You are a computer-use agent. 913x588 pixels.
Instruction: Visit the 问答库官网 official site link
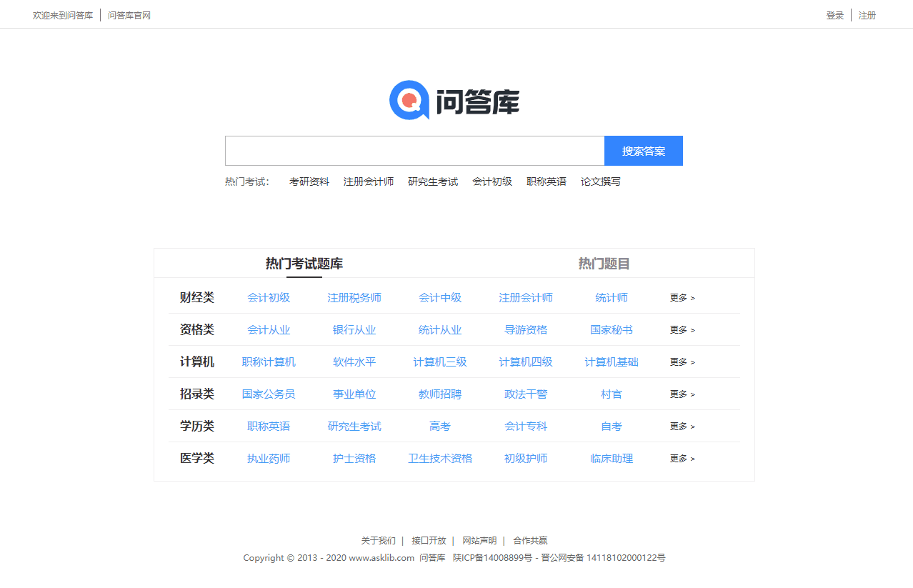click(x=129, y=14)
